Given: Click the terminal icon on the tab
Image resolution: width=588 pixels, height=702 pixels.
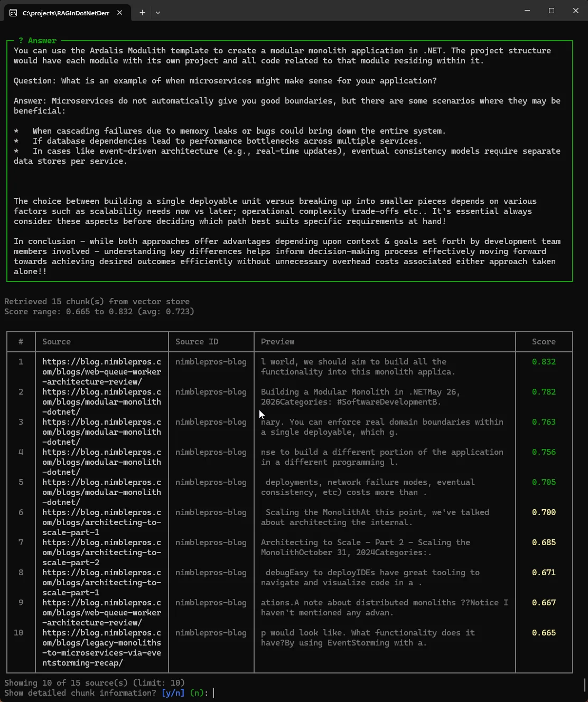Looking at the screenshot, I should tap(13, 13).
